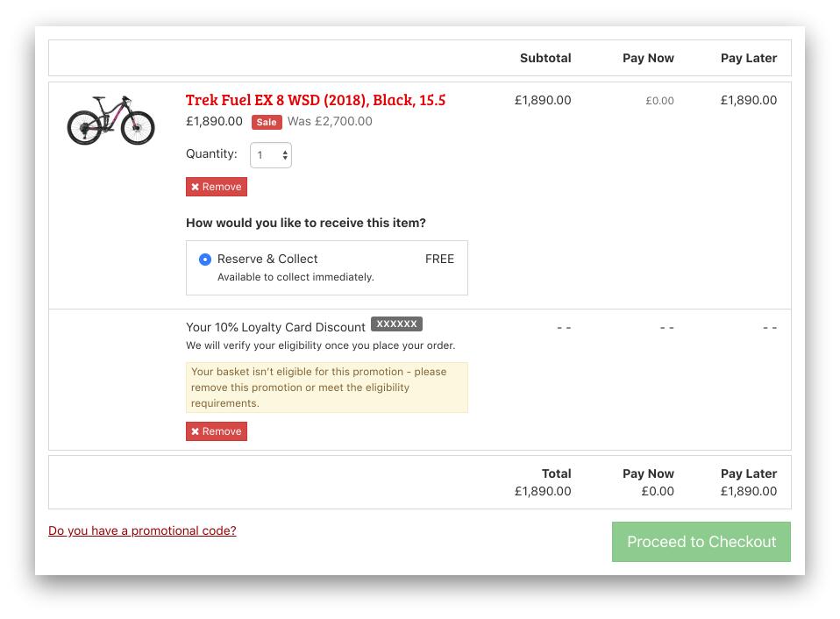Screen dimensions: 840x619
Task: Click the XXXXXX loyalty code badge
Action: click(396, 324)
